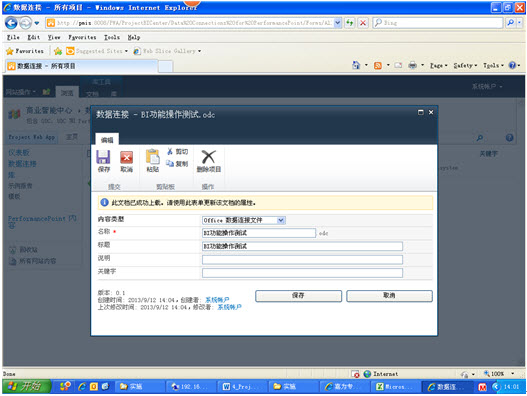Click SharePoint search icon in background page
Image resolution: width=527 pixels, height=396 pixels.
tap(480, 138)
